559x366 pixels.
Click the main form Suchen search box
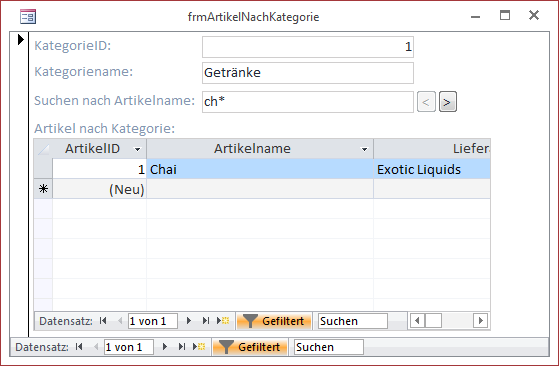pyautogui.click(x=329, y=347)
